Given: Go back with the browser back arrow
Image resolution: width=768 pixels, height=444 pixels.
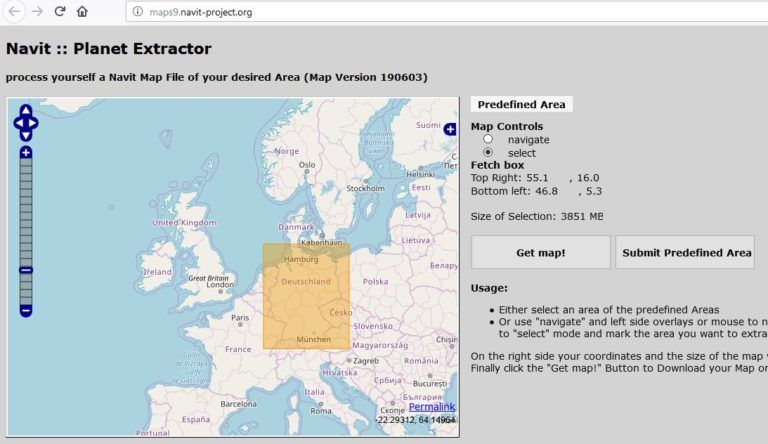Looking at the screenshot, I should pos(14,11).
